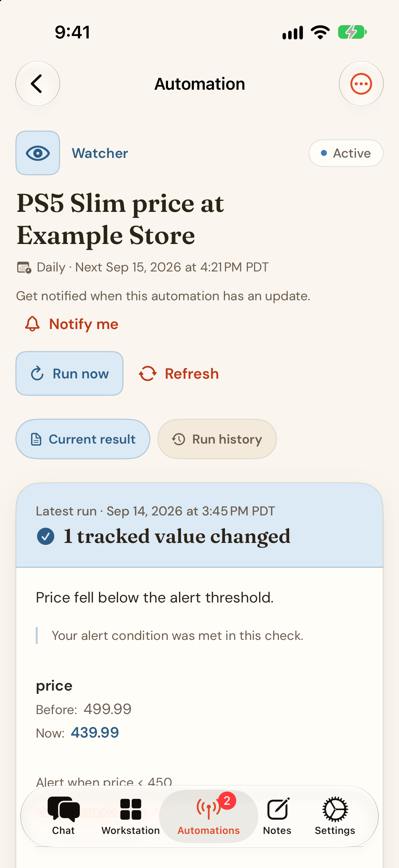This screenshot has width=399, height=868.
Task: Tap the new price value 439.99
Action: coord(95,732)
